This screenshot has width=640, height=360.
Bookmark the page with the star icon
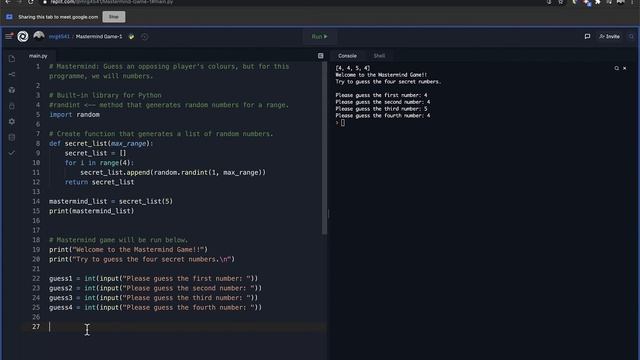click(x=561, y=2)
